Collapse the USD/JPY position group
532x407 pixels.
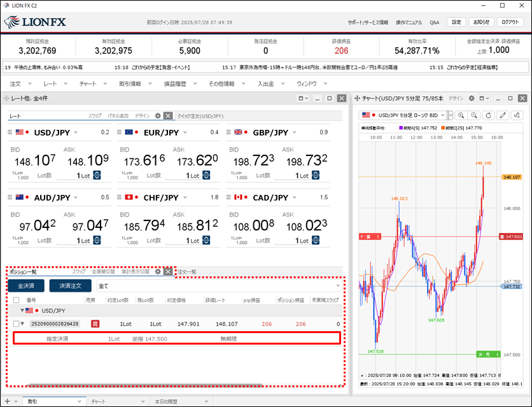22,311
